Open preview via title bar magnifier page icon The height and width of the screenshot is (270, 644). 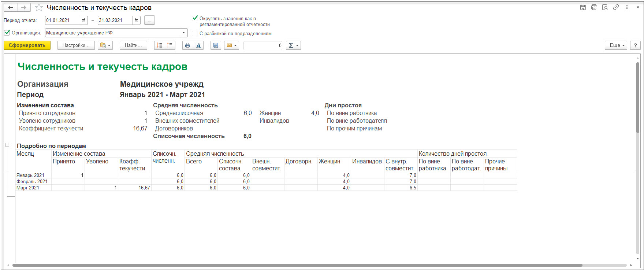(605, 7)
